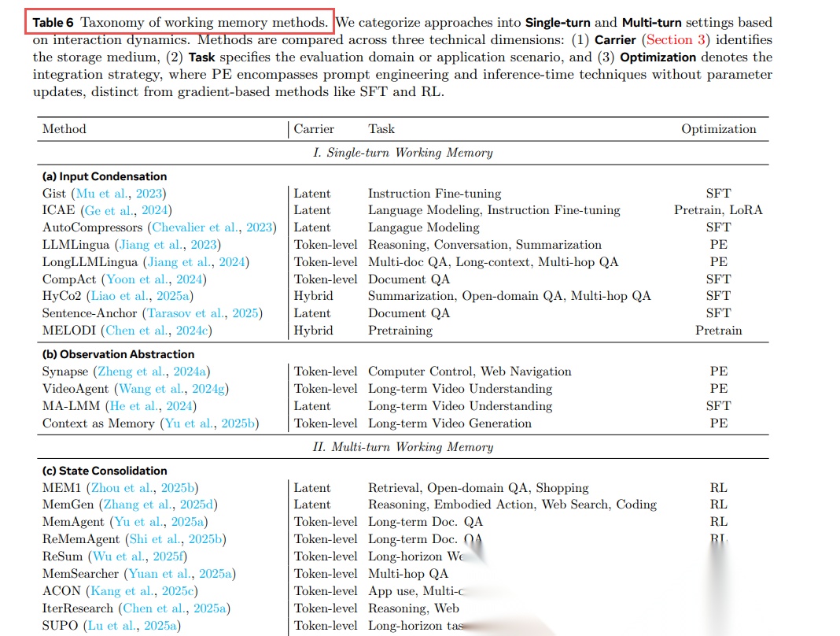
Task: Click the 'Sentence-Anchor' method name
Action: tap(90, 313)
